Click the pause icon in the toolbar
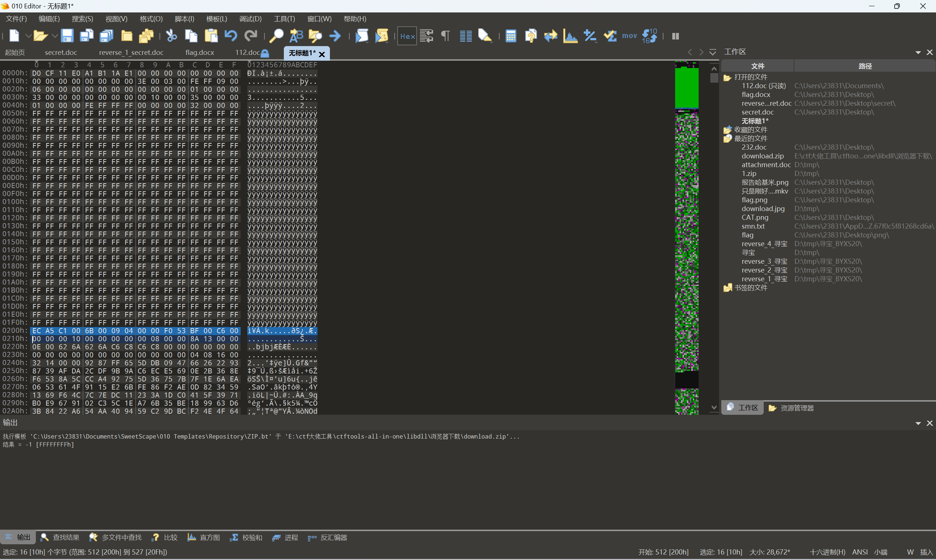Image resolution: width=936 pixels, height=560 pixels. coord(675,36)
